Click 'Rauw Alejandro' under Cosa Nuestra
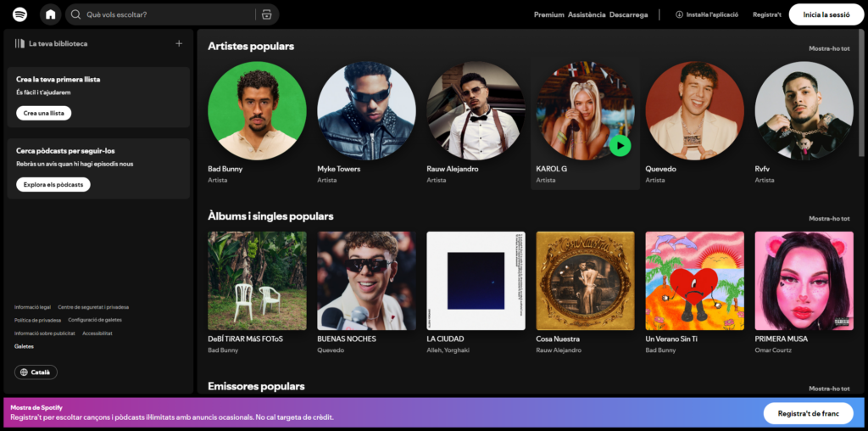Screen dimensions: 868x431 559,350
